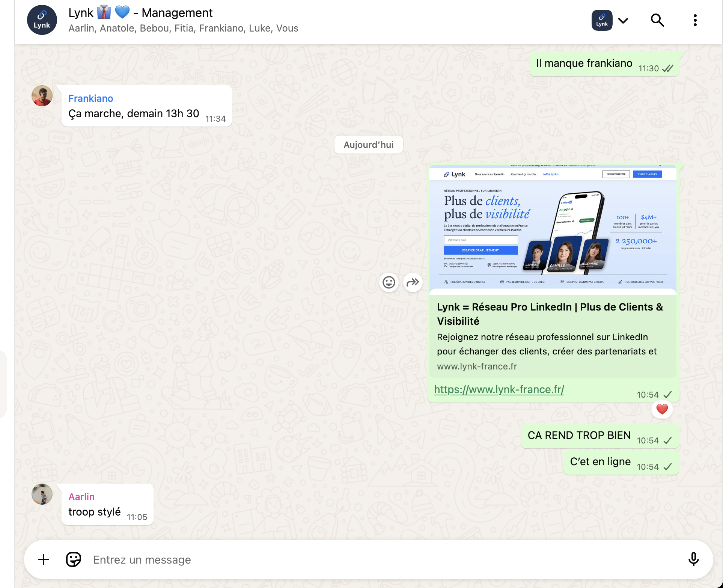React with the smiley emoji button
Viewport: 723px width, 588px height.
tap(389, 282)
